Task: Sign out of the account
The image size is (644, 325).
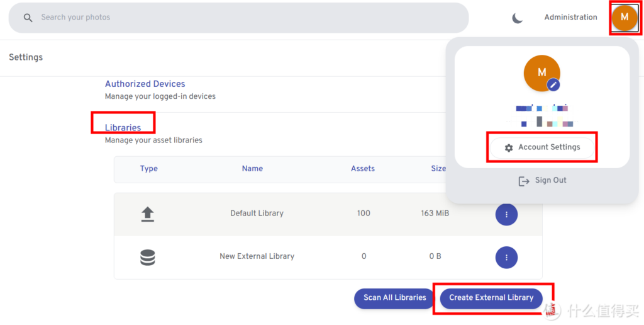Action: point(550,181)
